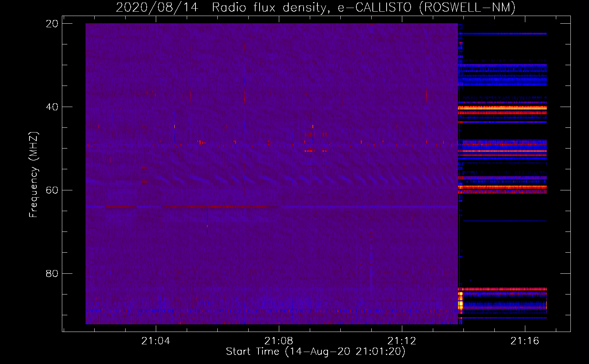Click the 21:16 time tick label

click(525, 341)
